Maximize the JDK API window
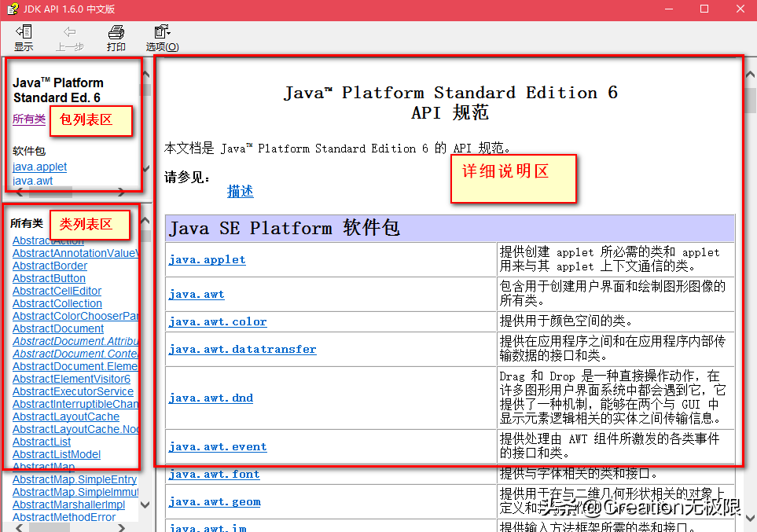Image resolution: width=757 pixels, height=532 pixels. (704, 9)
